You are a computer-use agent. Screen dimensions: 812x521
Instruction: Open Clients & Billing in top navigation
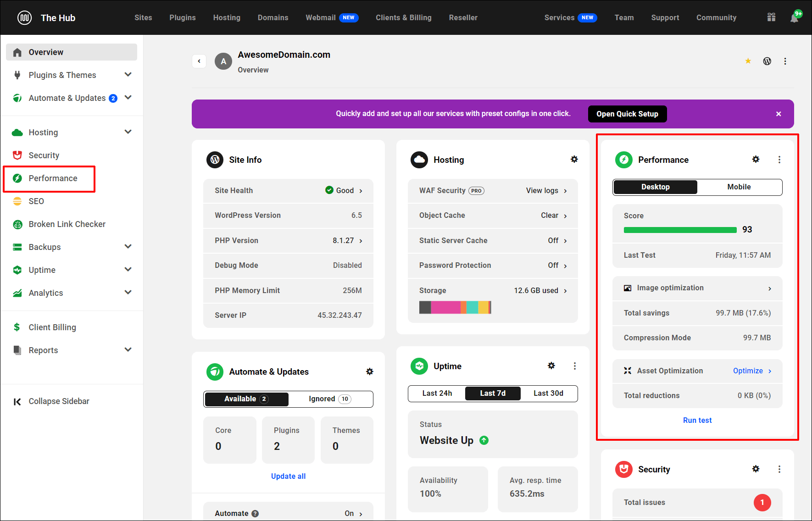pyautogui.click(x=404, y=17)
